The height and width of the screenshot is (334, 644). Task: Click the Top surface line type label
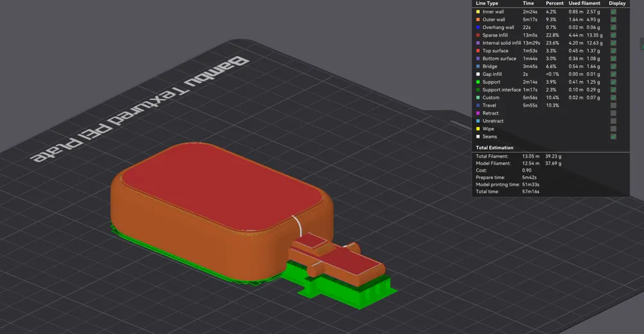495,51
